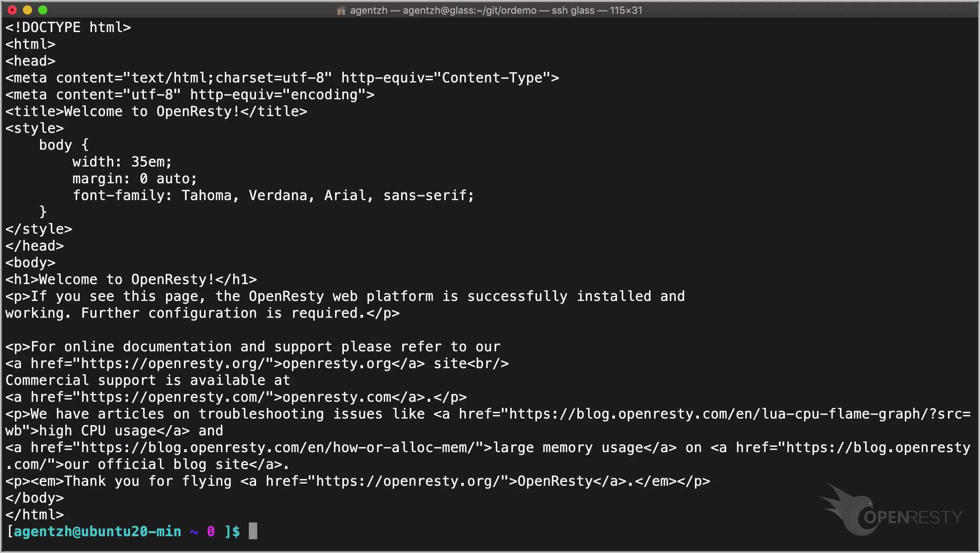Click the closing '</html>' tag line

tap(34, 515)
